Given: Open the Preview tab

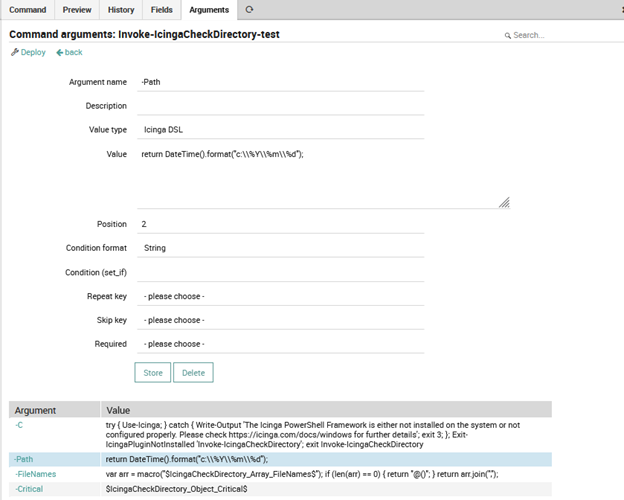Looking at the screenshot, I should click(77, 10).
